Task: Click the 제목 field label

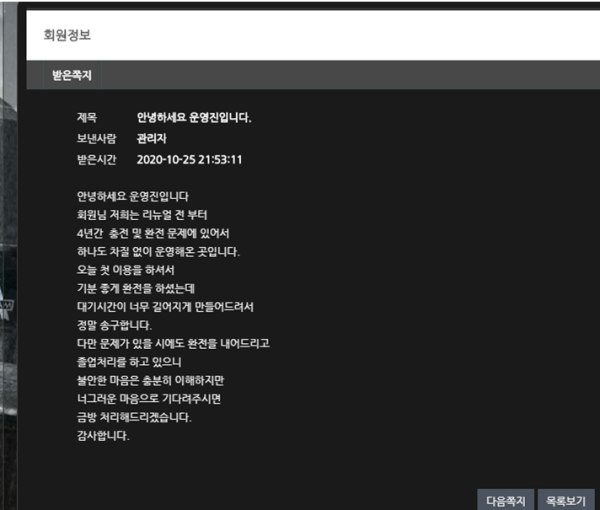Action: pos(87,118)
